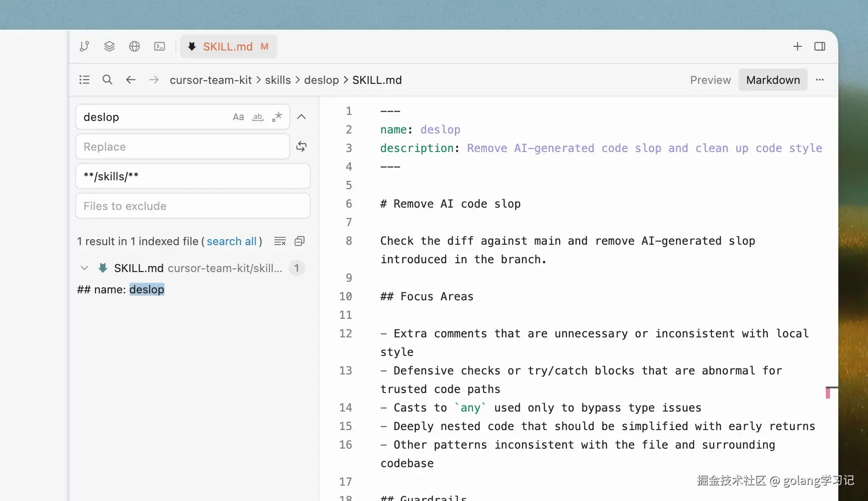Viewport: 868px width, 501px height.
Task: Toggle the right sidebar panel icon
Action: 820,46
